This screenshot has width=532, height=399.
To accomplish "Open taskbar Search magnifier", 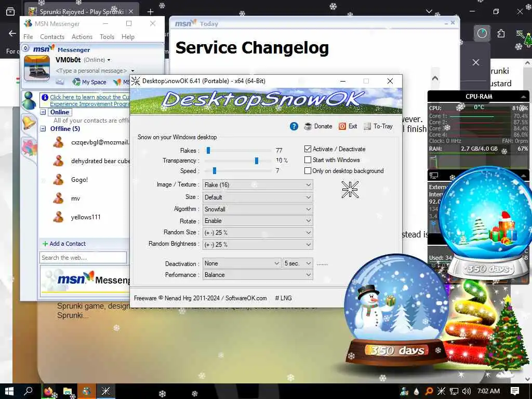I will [29, 391].
